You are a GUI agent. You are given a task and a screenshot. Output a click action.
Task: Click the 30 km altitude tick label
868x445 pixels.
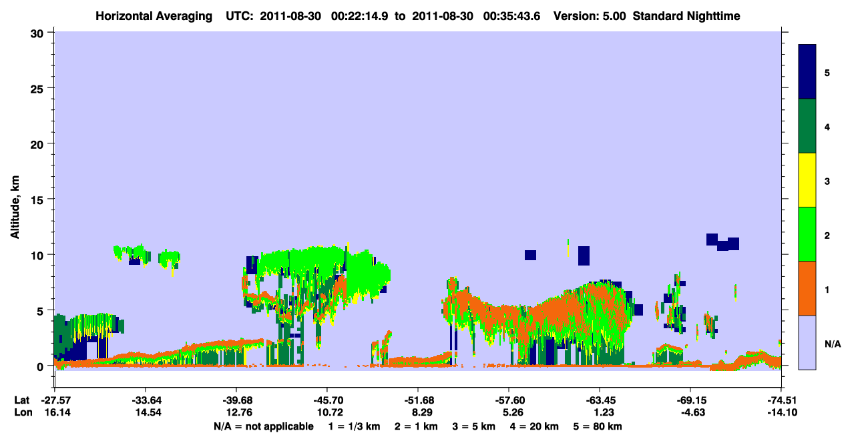click(x=39, y=33)
